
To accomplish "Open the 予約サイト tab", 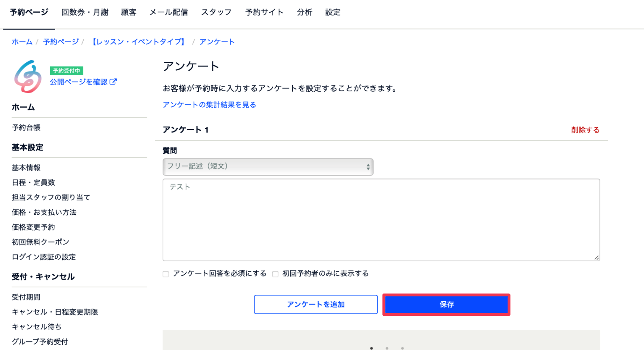I will click(264, 12).
